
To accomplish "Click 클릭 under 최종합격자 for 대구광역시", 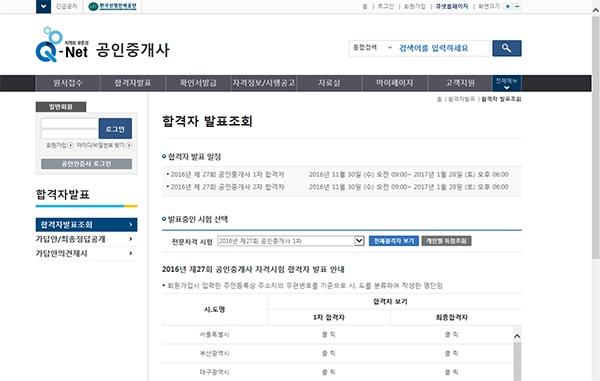I will tap(452, 371).
